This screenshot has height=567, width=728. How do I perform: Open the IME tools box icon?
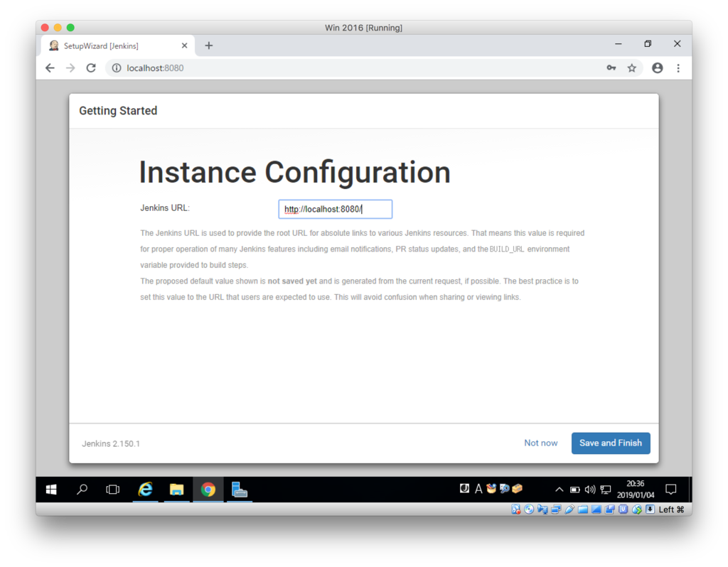pos(517,489)
